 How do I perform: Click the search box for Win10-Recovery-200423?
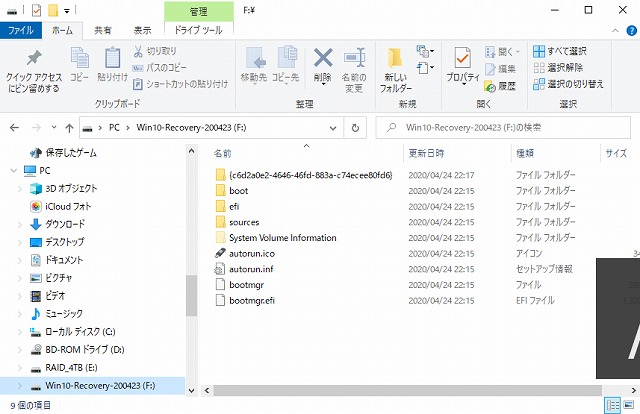(x=503, y=127)
